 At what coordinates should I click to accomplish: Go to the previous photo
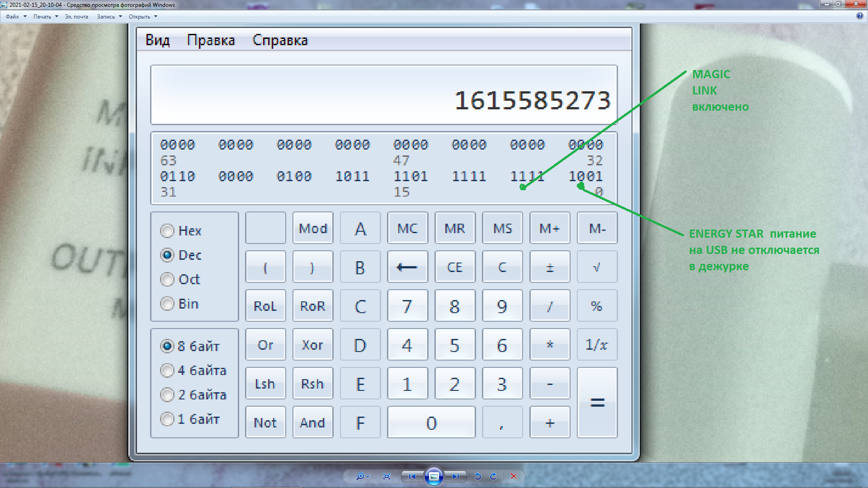coord(412,476)
